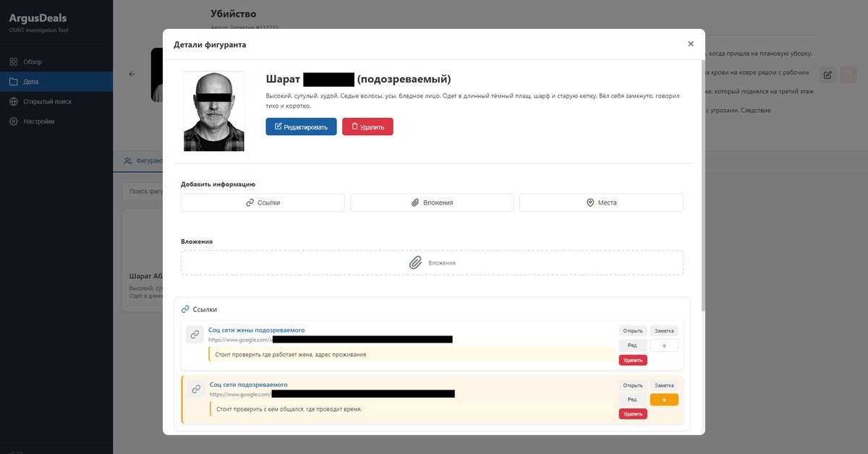Click the dialog's vertical scrollbar
The width and height of the screenshot is (868, 454).
pyautogui.click(x=702, y=181)
